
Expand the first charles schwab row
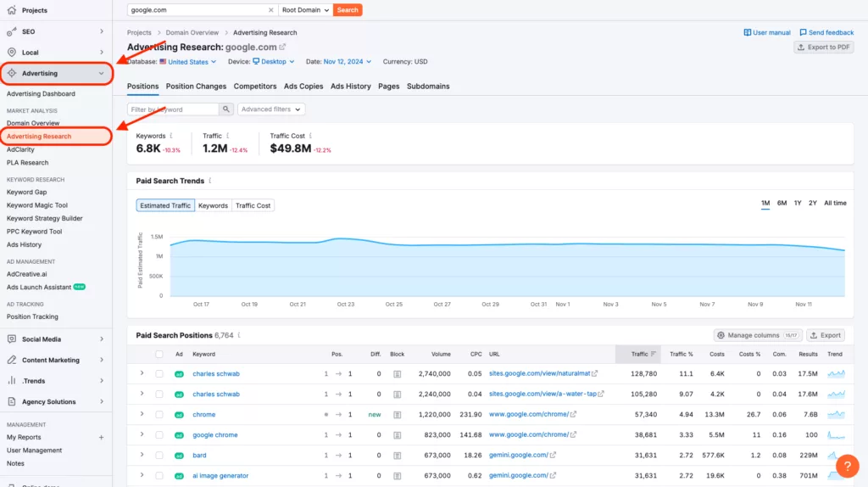click(x=142, y=373)
